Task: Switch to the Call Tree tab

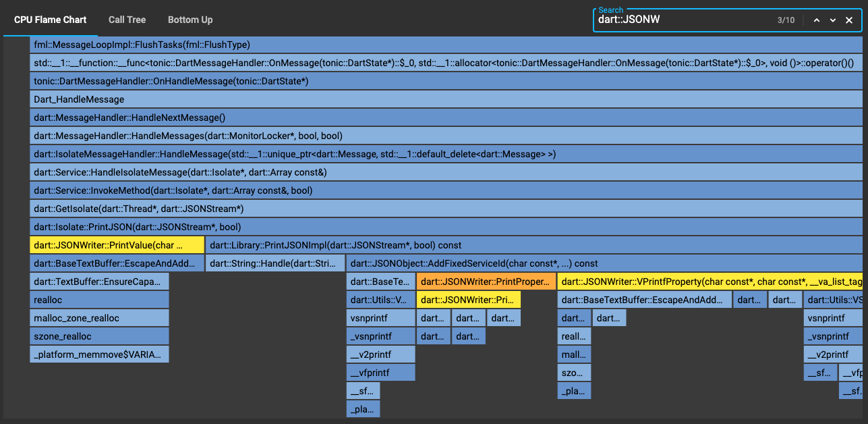Action: coord(127,20)
